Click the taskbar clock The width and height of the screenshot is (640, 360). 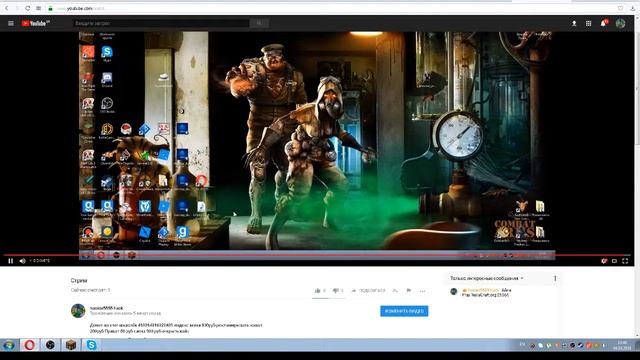(622, 345)
